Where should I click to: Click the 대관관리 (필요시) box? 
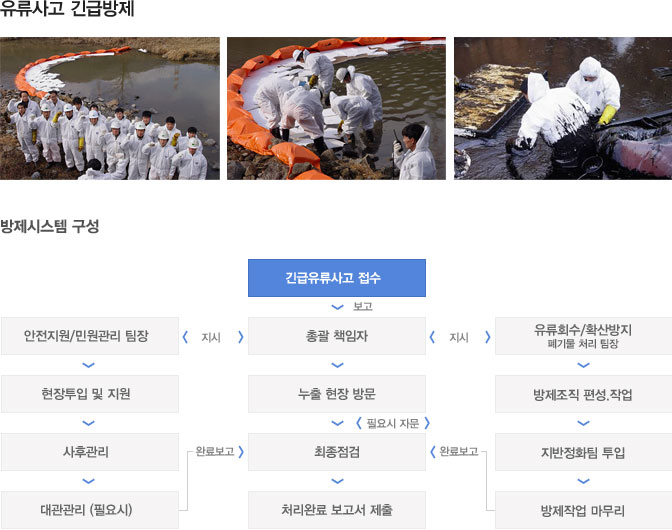(x=90, y=510)
